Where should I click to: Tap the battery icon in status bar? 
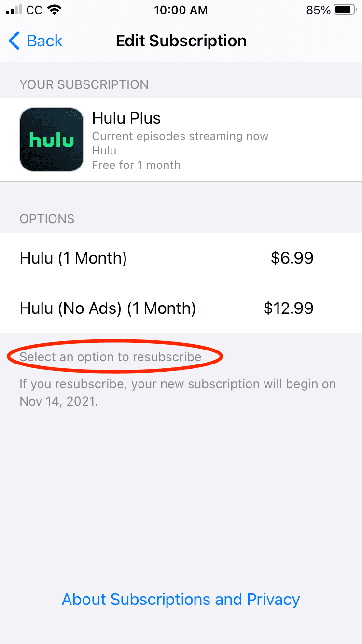click(345, 10)
